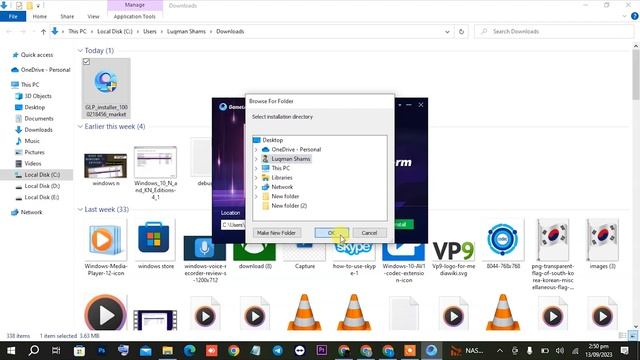Go up one folder level
Viewport: 640px width, 360px height.
coord(43,31)
